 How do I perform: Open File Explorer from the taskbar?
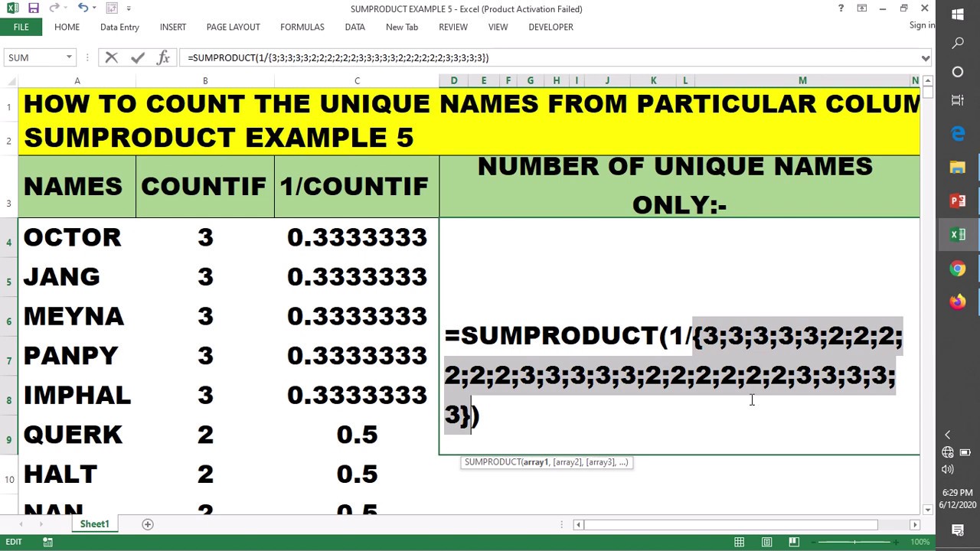pyautogui.click(x=958, y=168)
